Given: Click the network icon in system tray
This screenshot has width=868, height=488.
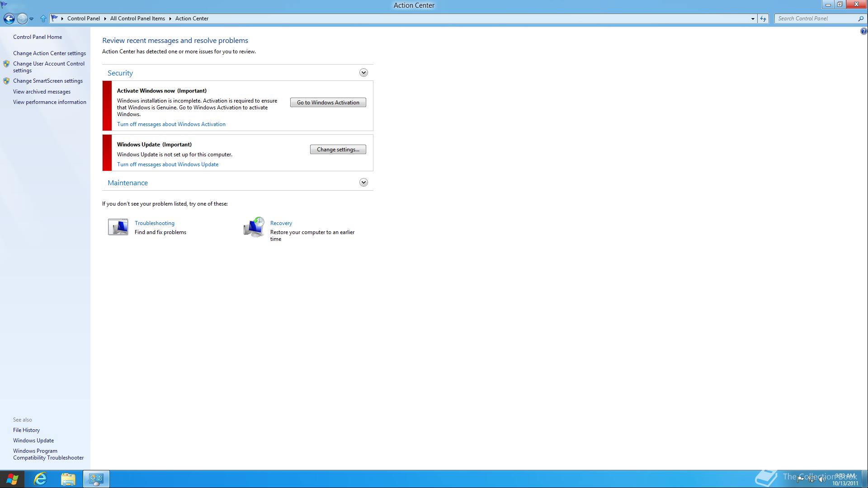Looking at the screenshot, I should click(x=811, y=479).
